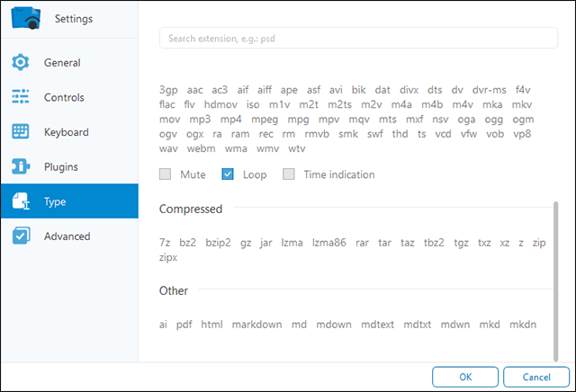The width and height of the screenshot is (576, 392).
Task: Select the Controls sliders icon
Action: point(21,97)
